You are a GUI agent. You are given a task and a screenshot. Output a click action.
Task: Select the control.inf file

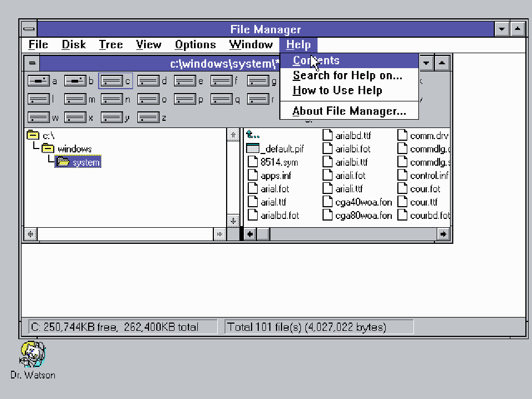point(423,176)
